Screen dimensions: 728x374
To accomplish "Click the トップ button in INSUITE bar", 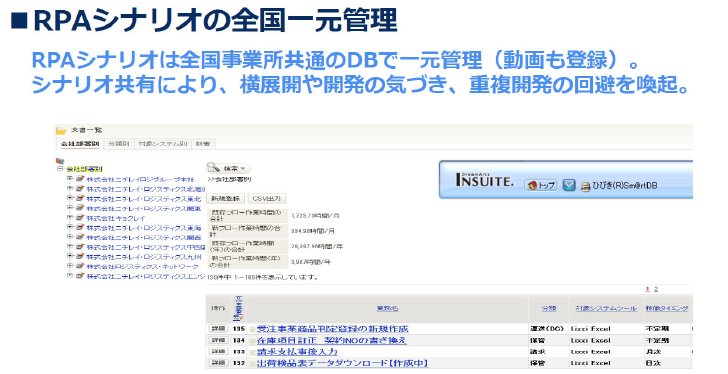I will [541, 185].
